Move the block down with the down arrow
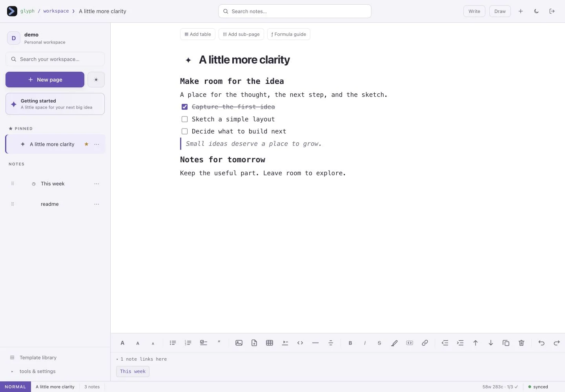 (x=491, y=343)
